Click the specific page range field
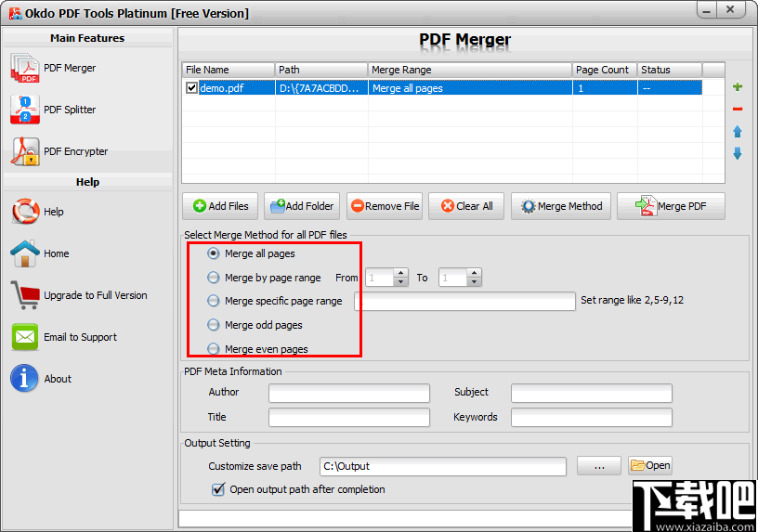The width and height of the screenshot is (758, 532). [465, 301]
